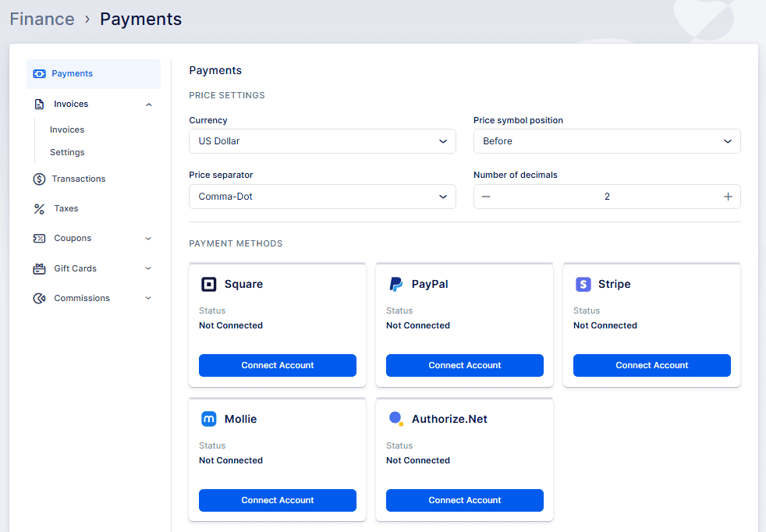
Task: Open Coupons menu item
Action: pyautogui.click(x=94, y=239)
